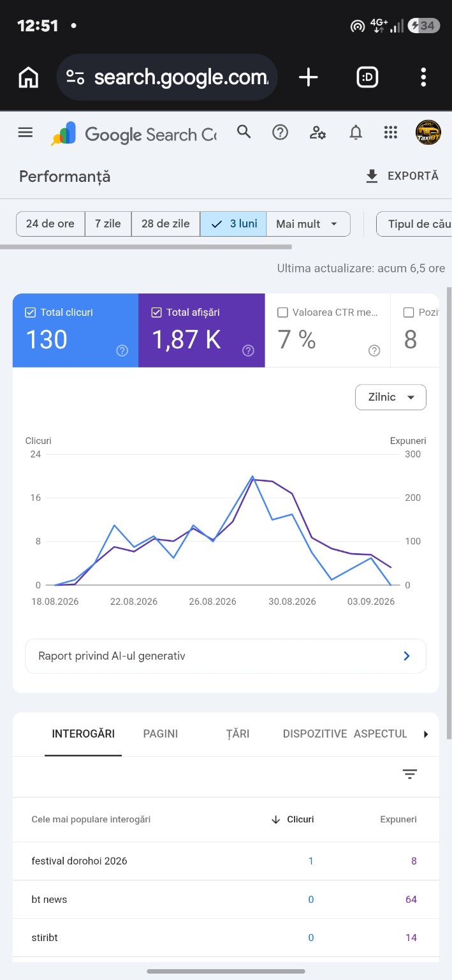This screenshot has height=980, width=452.
Task: Show help for Total clicuri metric
Action: [122, 350]
